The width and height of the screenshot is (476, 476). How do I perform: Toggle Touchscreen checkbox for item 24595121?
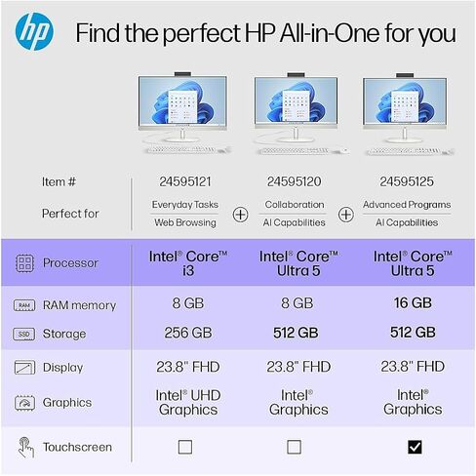click(185, 447)
